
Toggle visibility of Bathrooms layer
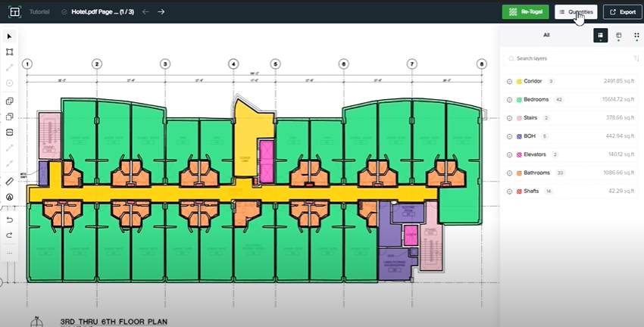pyautogui.click(x=509, y=173)
